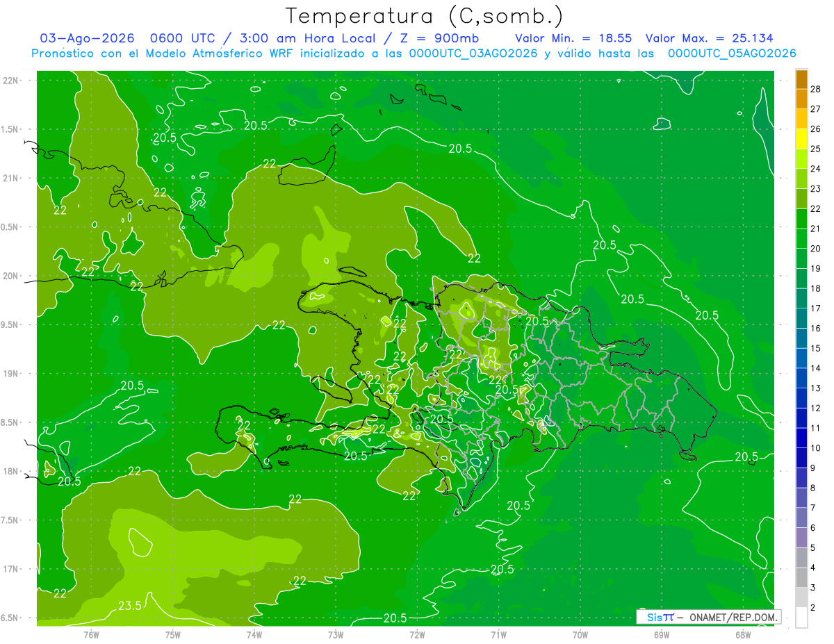Click the 'SisTT – ONAMET/REP.DOM.' credit label

[708, 617]
